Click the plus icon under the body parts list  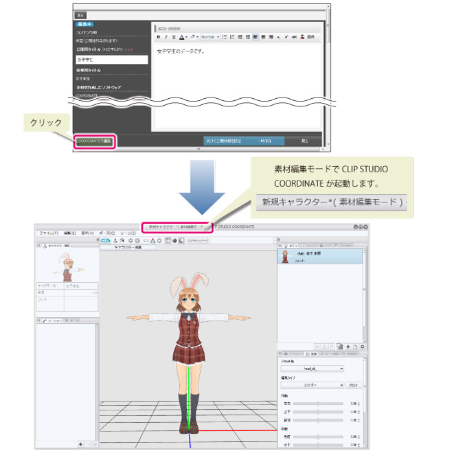pos(348,347)
